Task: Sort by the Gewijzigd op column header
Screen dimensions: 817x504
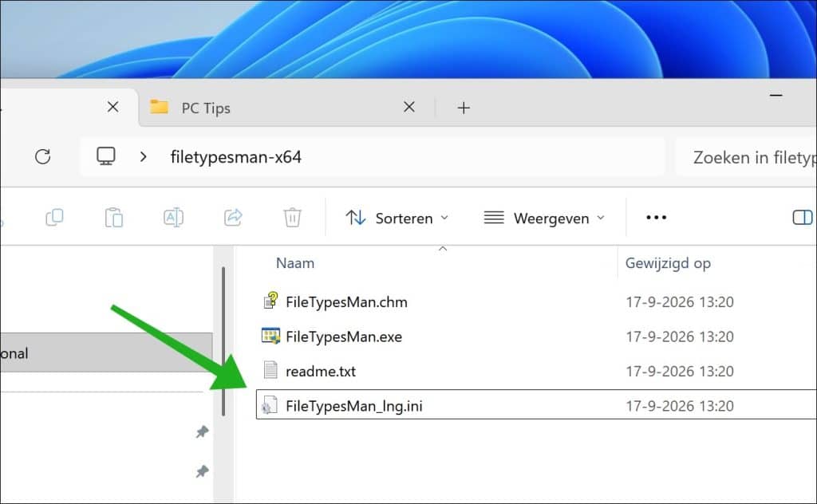Action: [x=668, y=263]
